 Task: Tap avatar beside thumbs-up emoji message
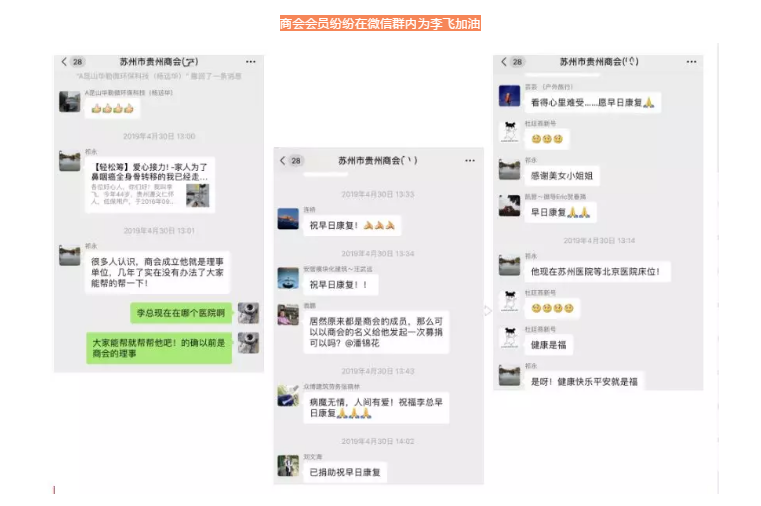69,101
